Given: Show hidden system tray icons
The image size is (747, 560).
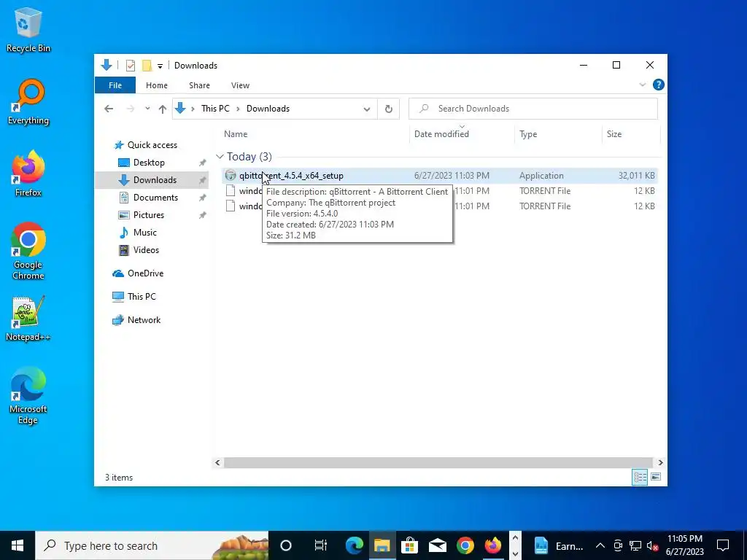Looking at the screenshot, I should (600, 545).
